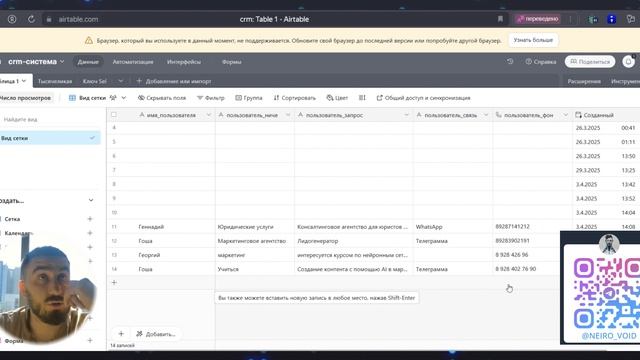Click the Найдите вид search field
The width and height of the screenshot is (640, 360).
pos(49,120)
